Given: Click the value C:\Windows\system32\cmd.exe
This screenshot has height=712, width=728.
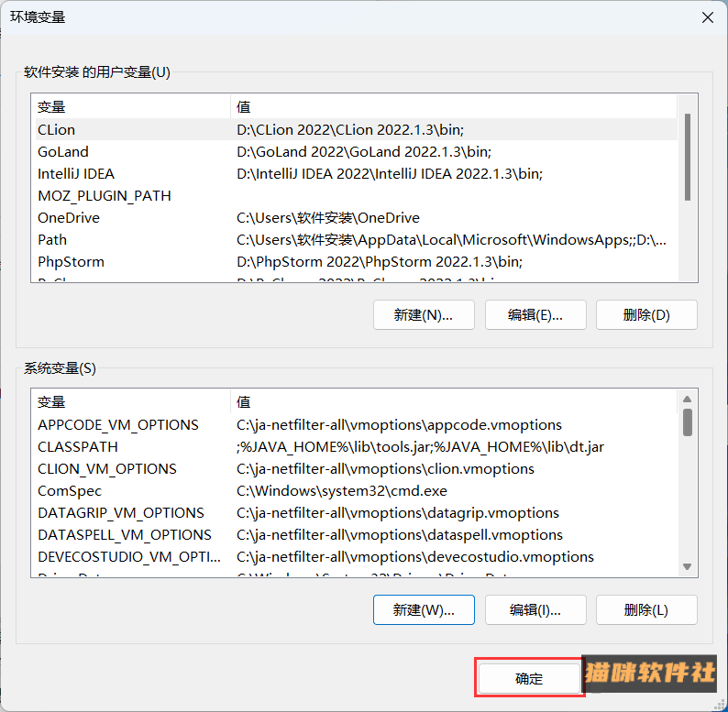Looking at the screenshot, I should tap(342, 491).
